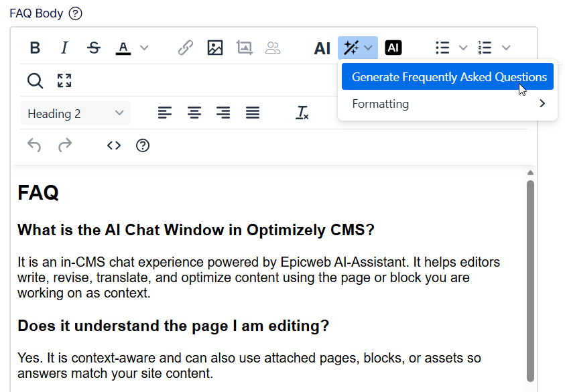This screenshot has height=392, width=565.
Task: Click the scrollbar up arrow
Action: pyautogui.click(x=530, y=173)
